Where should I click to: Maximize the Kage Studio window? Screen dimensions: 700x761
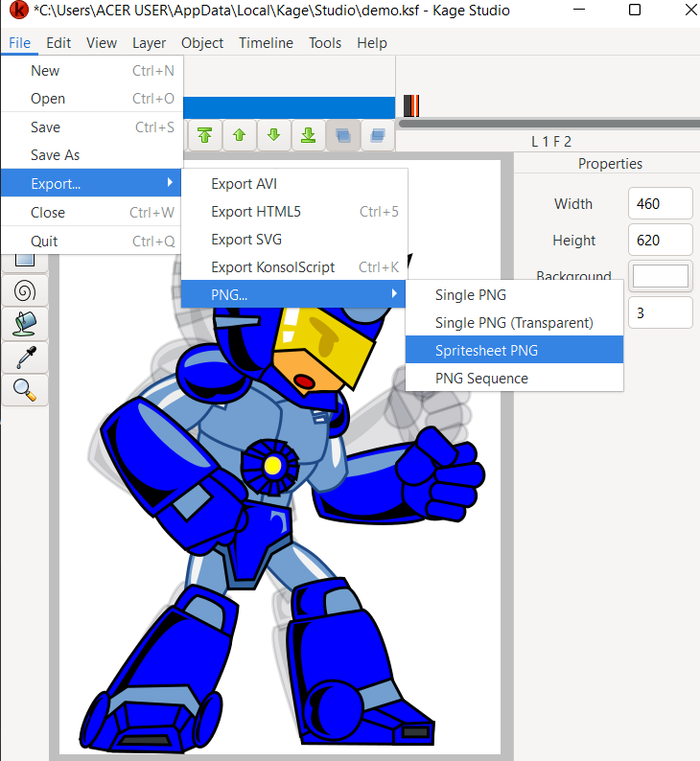(x=635, y=10)
